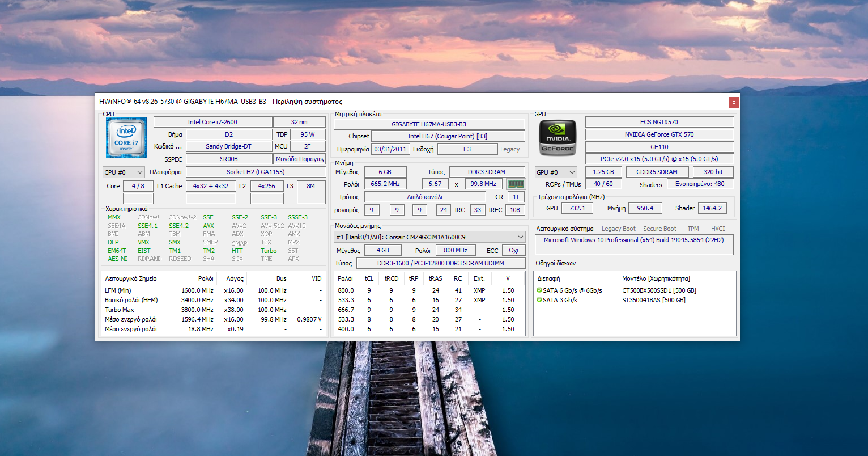The height and width of the screenshot is (456, 868).
Task: Click the SR00B SSPEC field
Action: click(229, 159)
